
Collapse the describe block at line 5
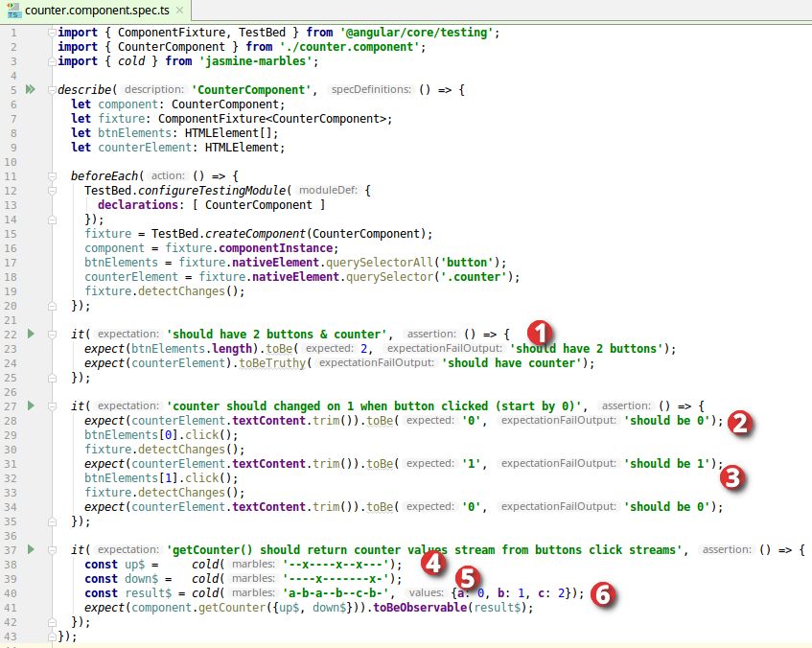click(52, 90)
